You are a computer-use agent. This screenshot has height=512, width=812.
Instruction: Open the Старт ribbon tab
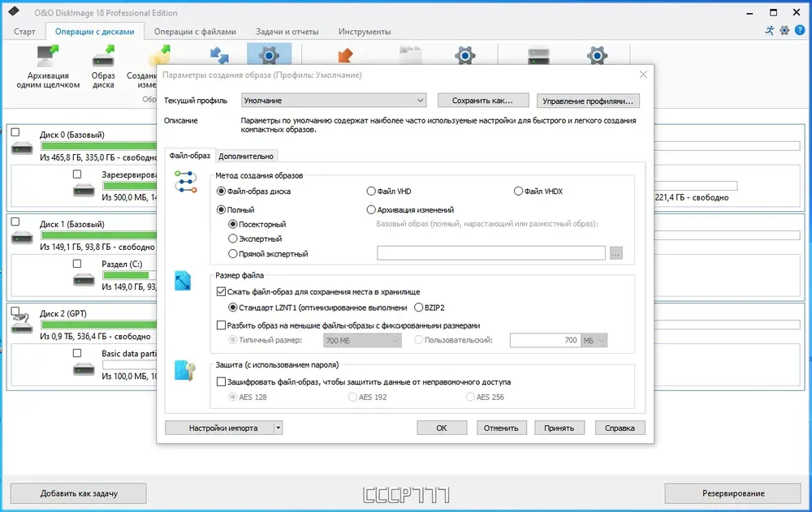[24, 32]
